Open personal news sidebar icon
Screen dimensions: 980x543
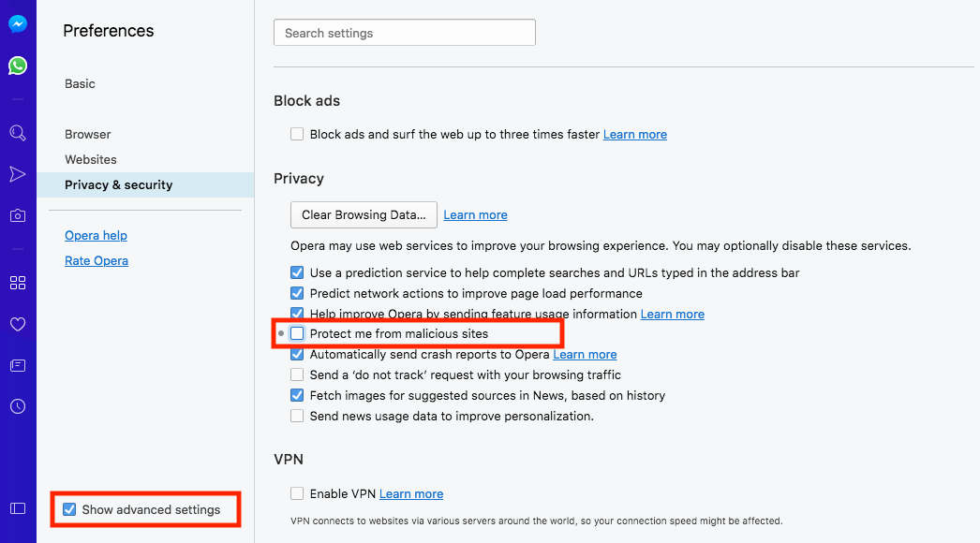click(x=18, y=365)
